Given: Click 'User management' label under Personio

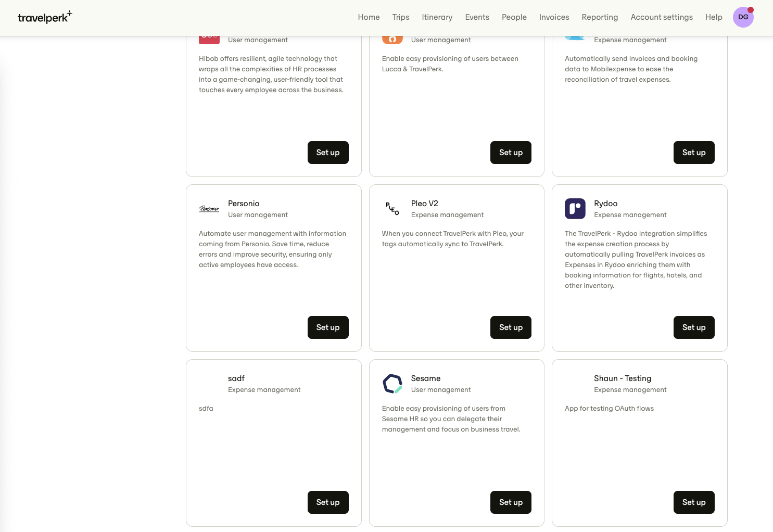Looking at the screenshot, I should [x=258, y=215].
